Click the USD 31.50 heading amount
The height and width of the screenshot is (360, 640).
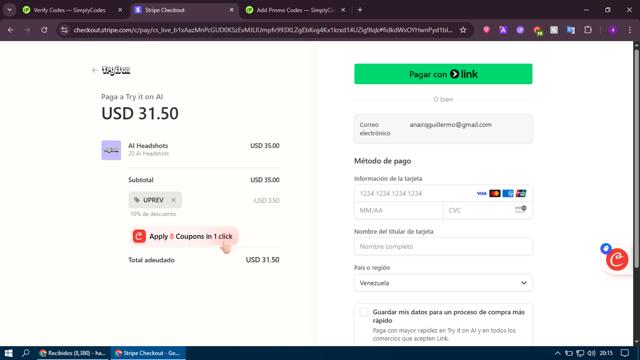pyautogui.click(x=140, y=113)
